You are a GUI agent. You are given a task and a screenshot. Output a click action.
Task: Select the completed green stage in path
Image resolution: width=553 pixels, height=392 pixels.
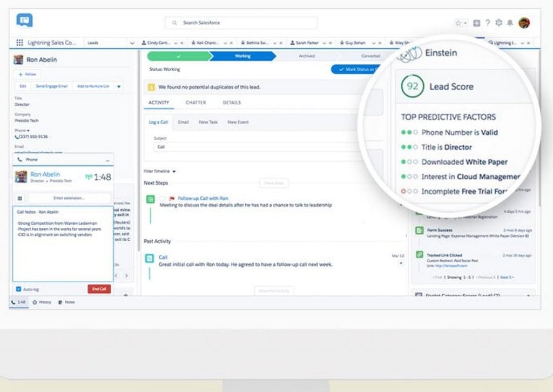point(179,56)
